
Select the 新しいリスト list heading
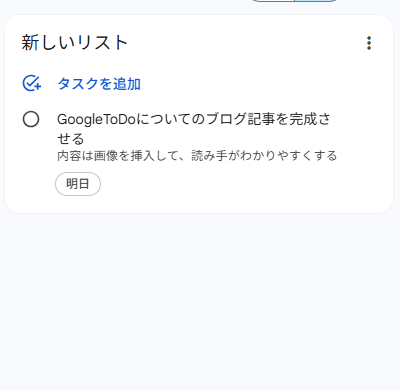pyautogui.click(x=75, y=43)
